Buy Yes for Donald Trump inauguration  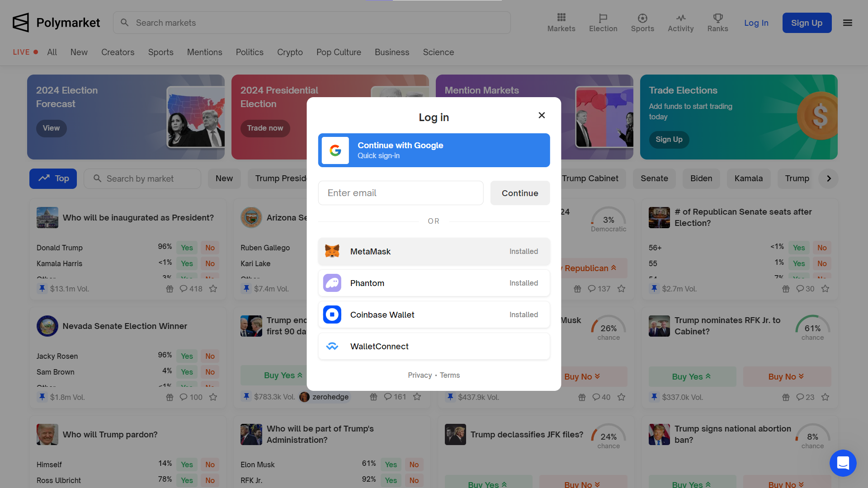[x=187, y=248]
